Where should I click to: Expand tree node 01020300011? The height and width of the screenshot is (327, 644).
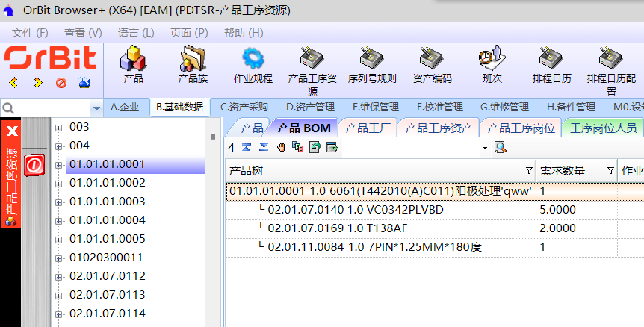pos(59,258)
